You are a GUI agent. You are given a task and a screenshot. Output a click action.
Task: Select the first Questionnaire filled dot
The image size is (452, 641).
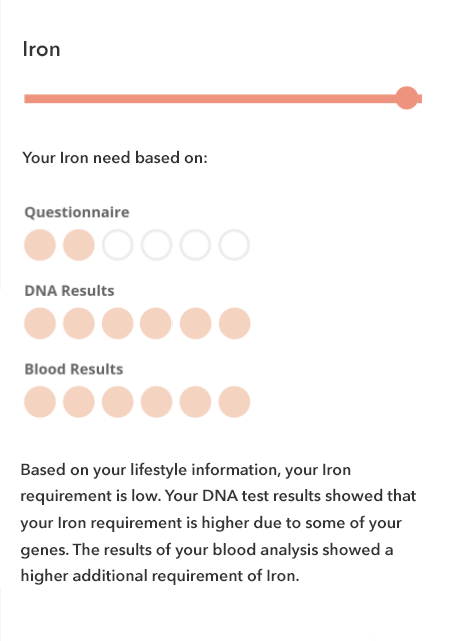point(40,245)
